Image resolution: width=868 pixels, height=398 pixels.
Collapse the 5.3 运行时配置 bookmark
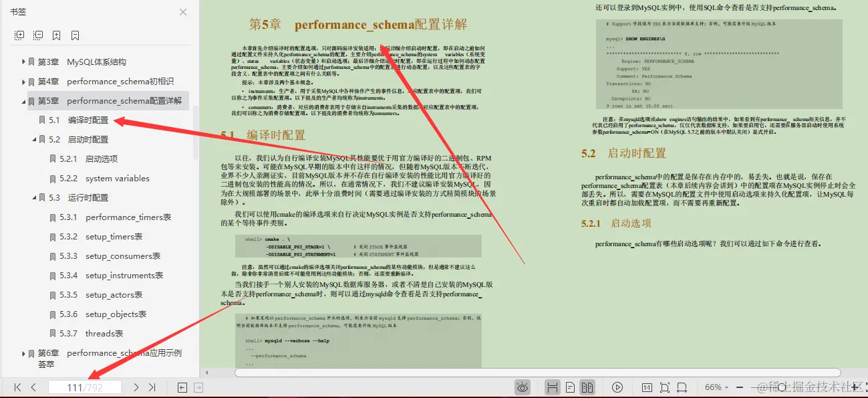click(35, 198)
